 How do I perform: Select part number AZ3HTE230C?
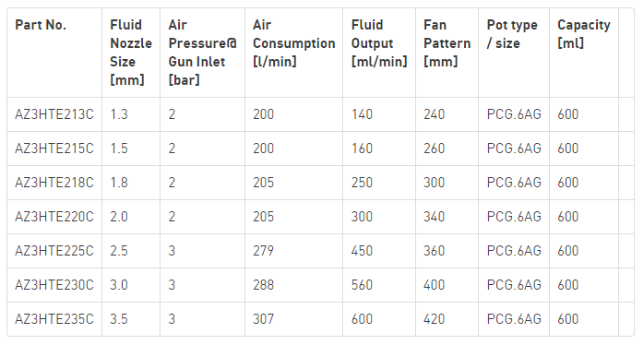pos(54,285)
